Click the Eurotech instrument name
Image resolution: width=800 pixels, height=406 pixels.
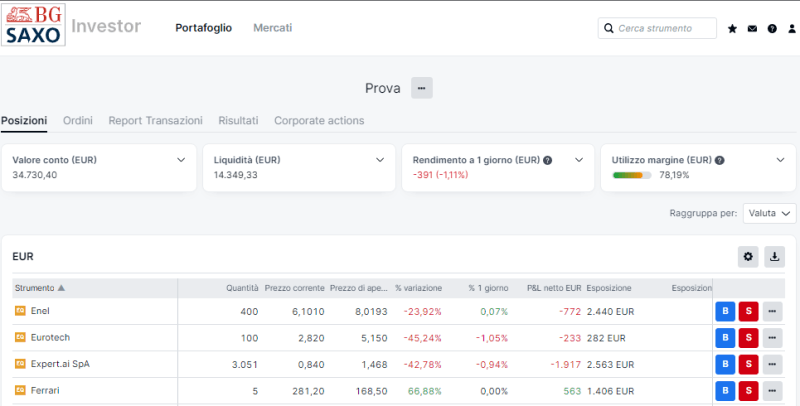[50, 337]
